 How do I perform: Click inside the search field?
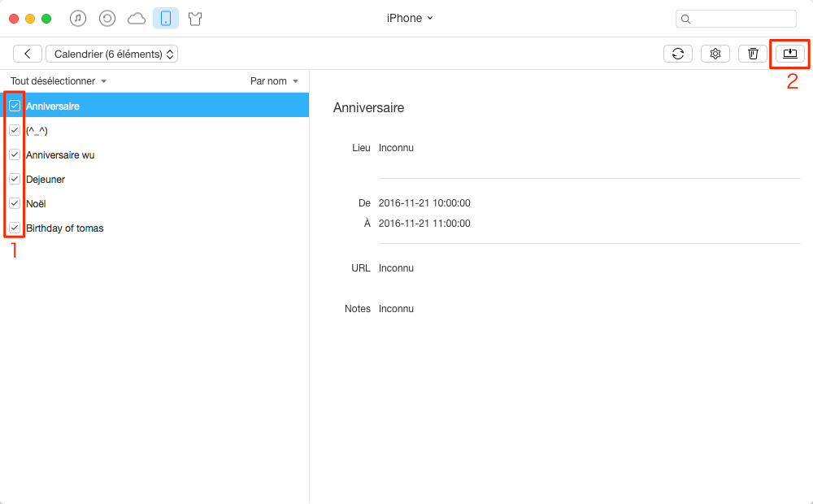pyautogui.click(x=736, y=19)
